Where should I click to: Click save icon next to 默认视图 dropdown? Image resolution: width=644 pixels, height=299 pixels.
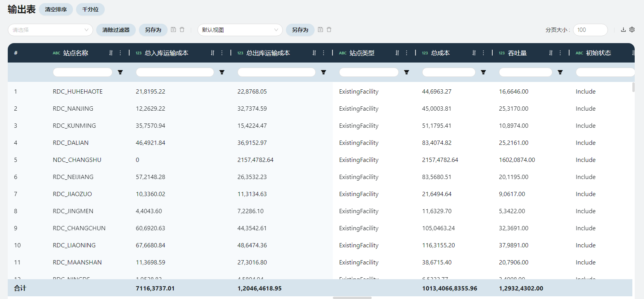tap(320, 30)
